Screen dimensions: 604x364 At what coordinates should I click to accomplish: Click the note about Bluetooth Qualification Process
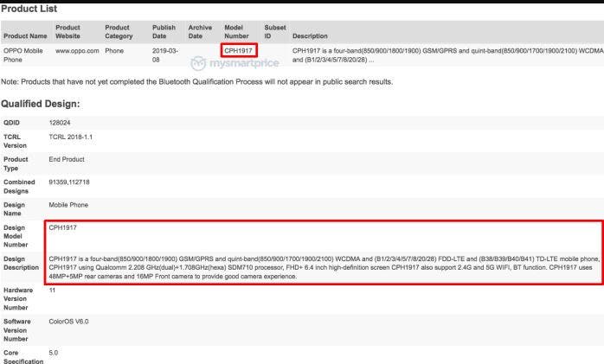click(x=196, y=82)
